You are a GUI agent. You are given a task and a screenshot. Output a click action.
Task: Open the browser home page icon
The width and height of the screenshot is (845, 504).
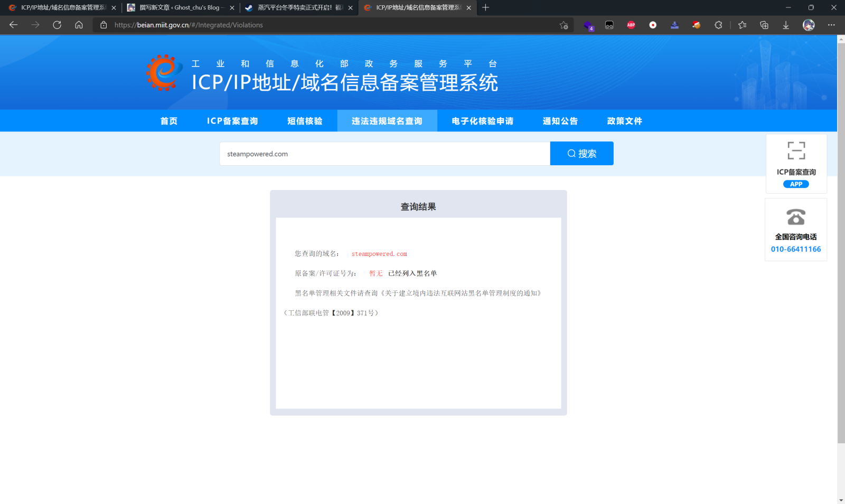[x=79, y=25]
